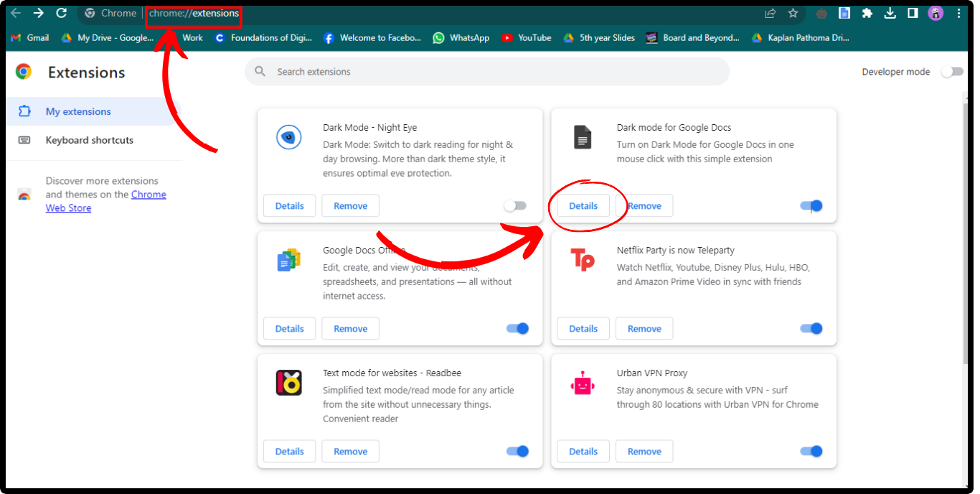Disable Dark mode for Google Docs extension

pos(811,206)
